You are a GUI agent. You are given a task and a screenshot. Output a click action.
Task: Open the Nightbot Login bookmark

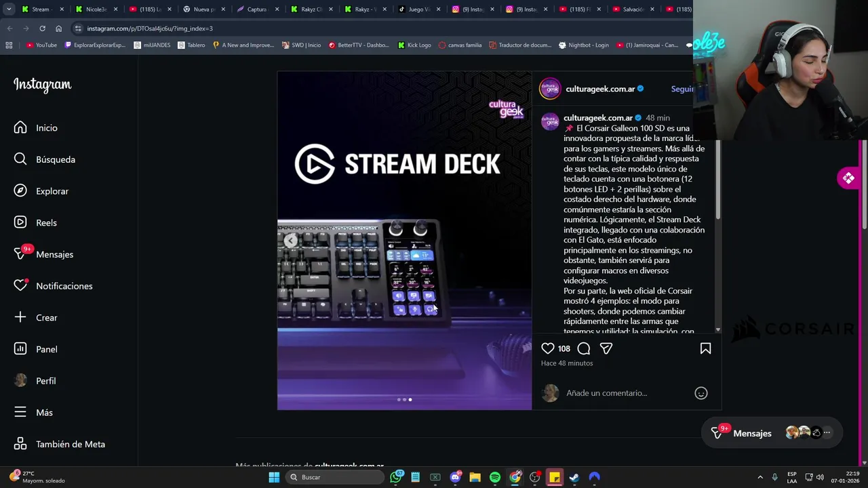coord(584,45)
